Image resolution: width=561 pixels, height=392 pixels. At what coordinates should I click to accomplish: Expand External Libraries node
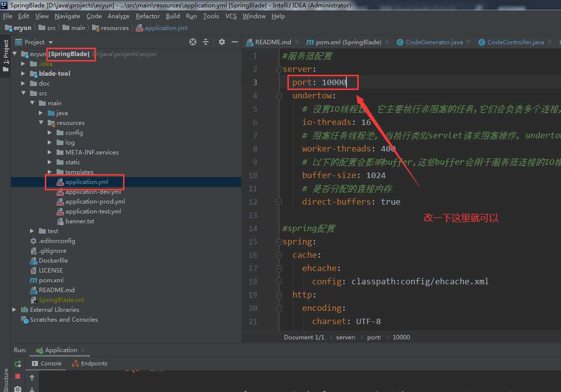[14, 310]
